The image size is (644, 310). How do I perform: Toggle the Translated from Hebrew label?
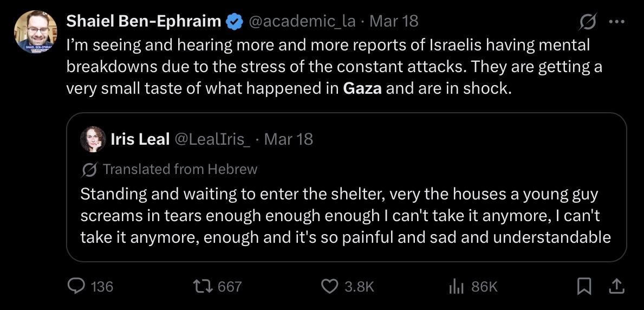click(x=180, y=169)
